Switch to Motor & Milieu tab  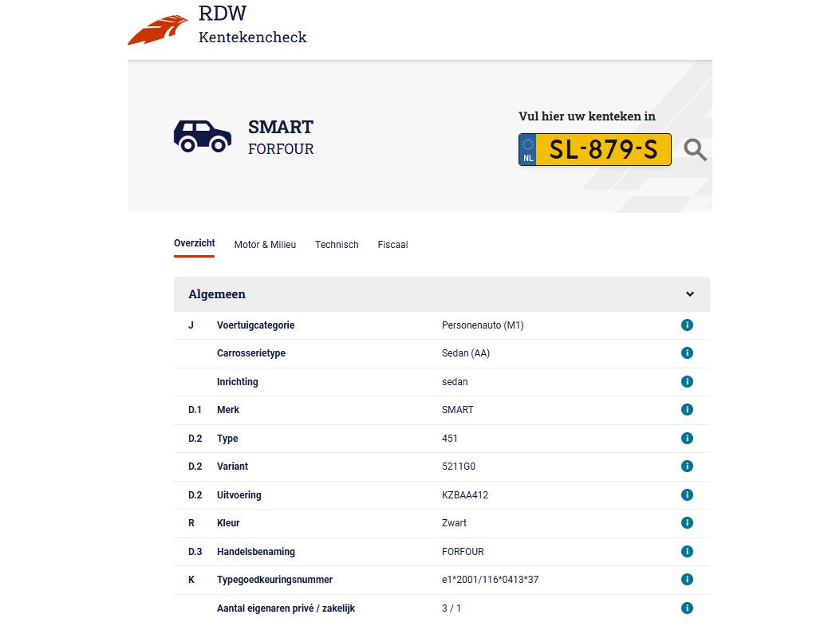click(265, 245)
